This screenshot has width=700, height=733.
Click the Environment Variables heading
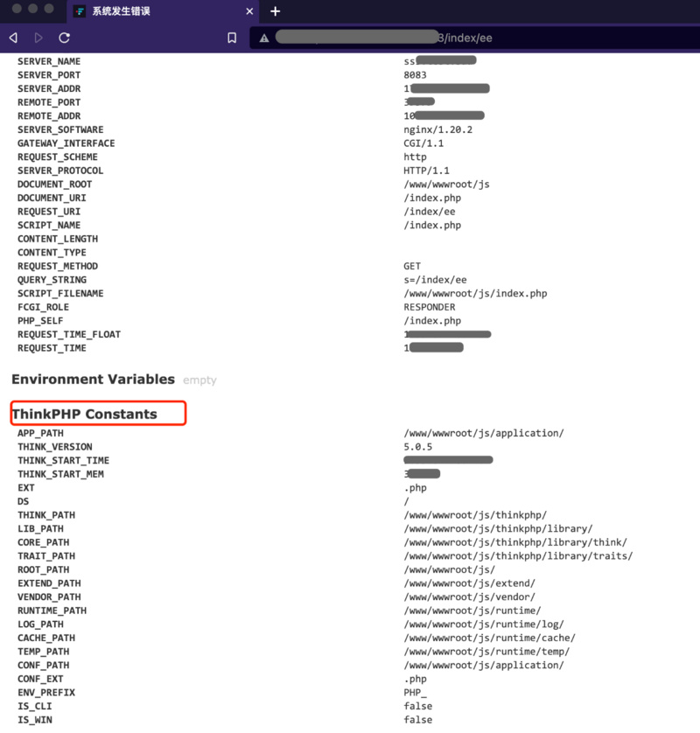93,379
